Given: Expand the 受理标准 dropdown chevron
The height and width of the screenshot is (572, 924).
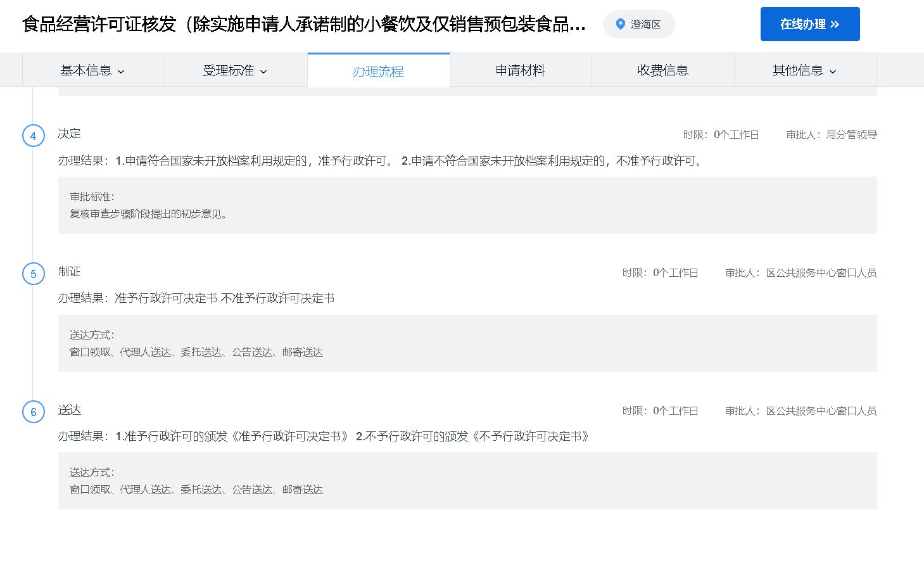Looking at the screenshot, I should pyautogui.click(x=263, y=72).
